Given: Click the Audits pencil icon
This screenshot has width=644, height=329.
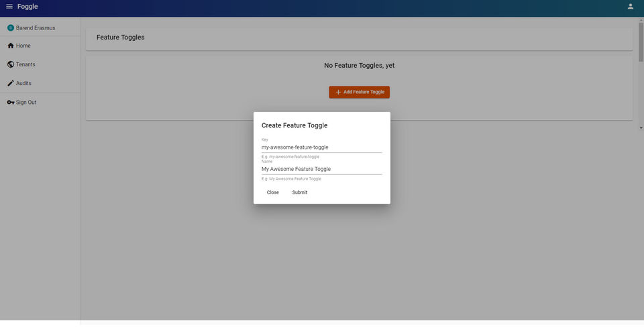Looking at the screenshot, I should (x=11, y=83).
